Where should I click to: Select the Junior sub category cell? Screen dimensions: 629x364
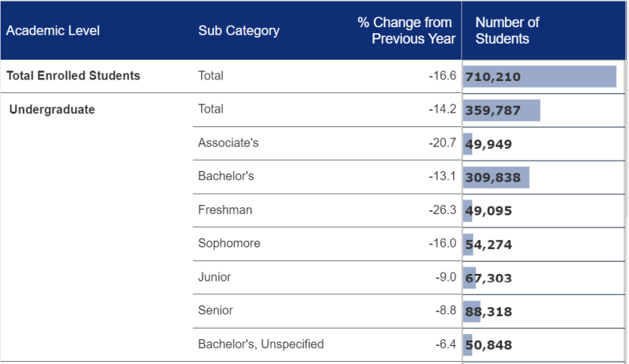click(214, 277)
